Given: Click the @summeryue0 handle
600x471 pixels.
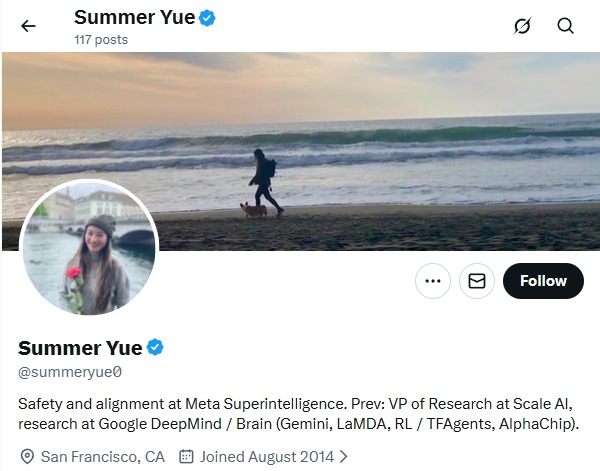Looking at the screenshot, I should 70,372.
